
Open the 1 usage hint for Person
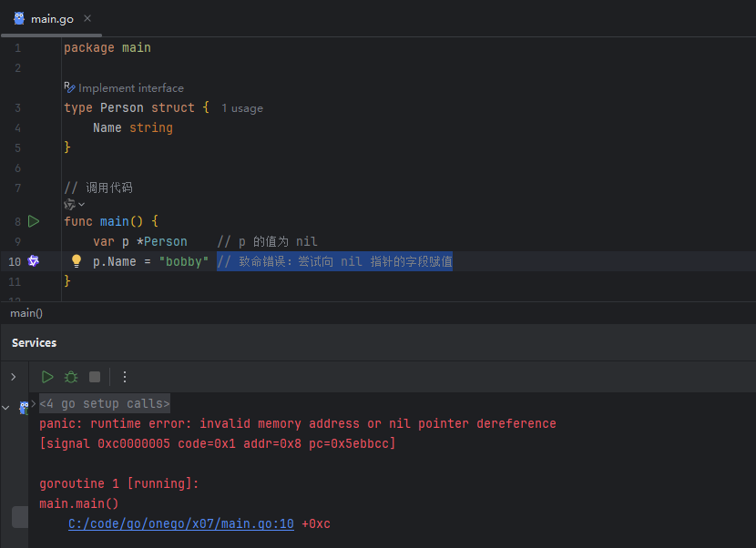(x=242, y=108)
